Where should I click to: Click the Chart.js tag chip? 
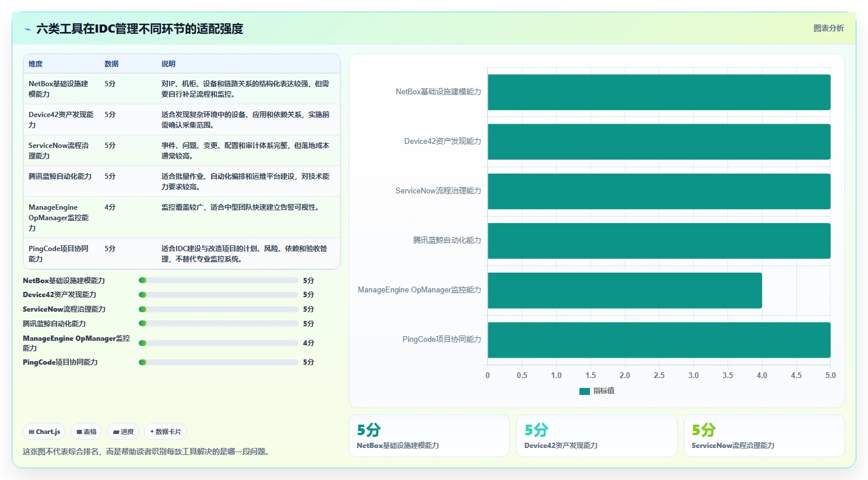(44, 432)
